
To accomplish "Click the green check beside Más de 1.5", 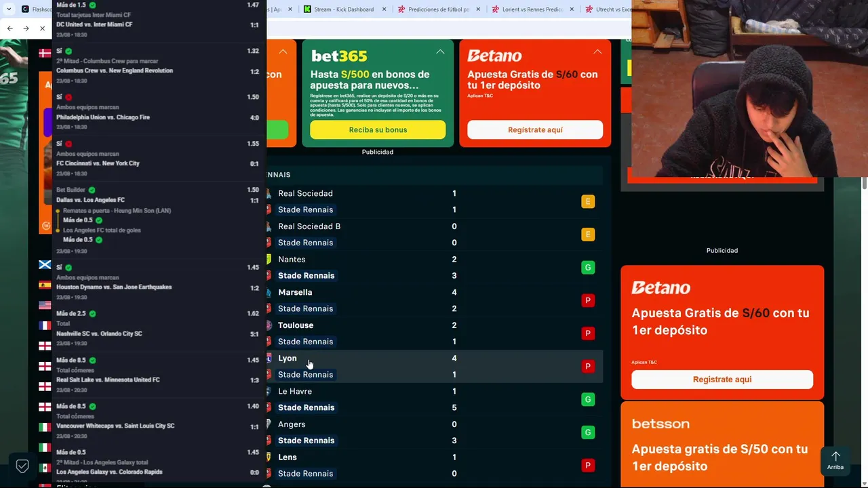I will [x=92, y=5].
